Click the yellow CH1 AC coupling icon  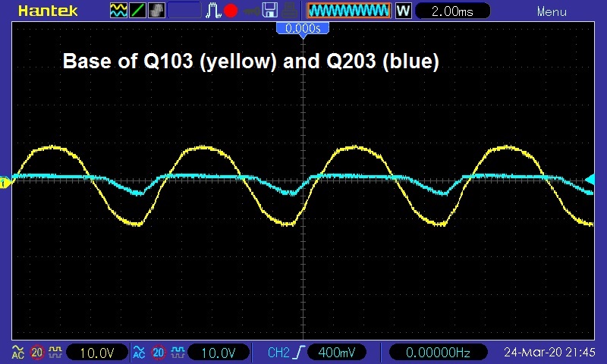click(17, 352)
